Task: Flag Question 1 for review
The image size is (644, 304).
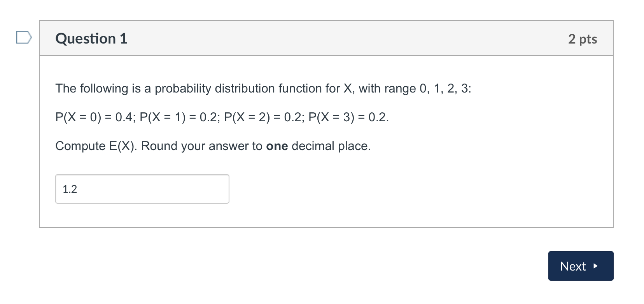Action: (24, 38)
